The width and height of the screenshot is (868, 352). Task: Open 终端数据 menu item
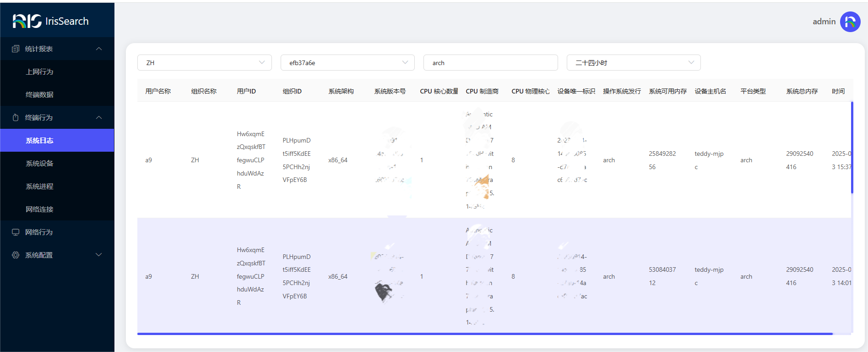pyautogui.click(x=57, y=94)
